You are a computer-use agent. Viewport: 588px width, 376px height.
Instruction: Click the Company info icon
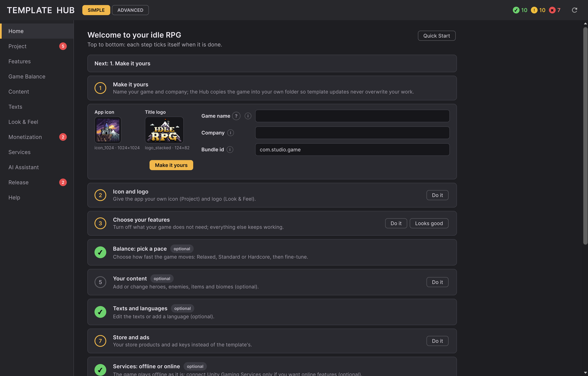pos(231,133)
